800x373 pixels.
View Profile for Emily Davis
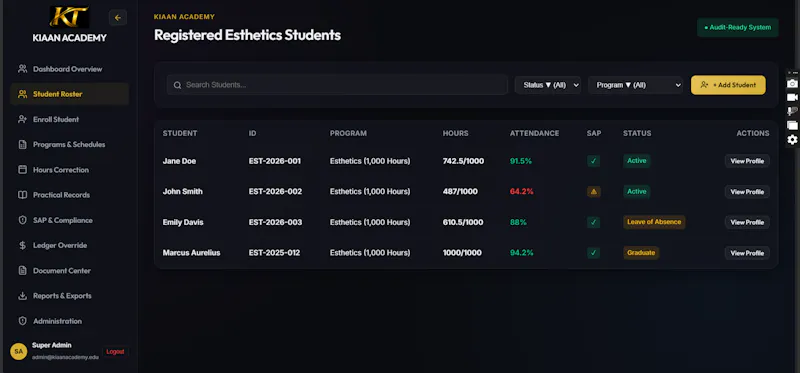pyautogui.click(x=747, y=222)
